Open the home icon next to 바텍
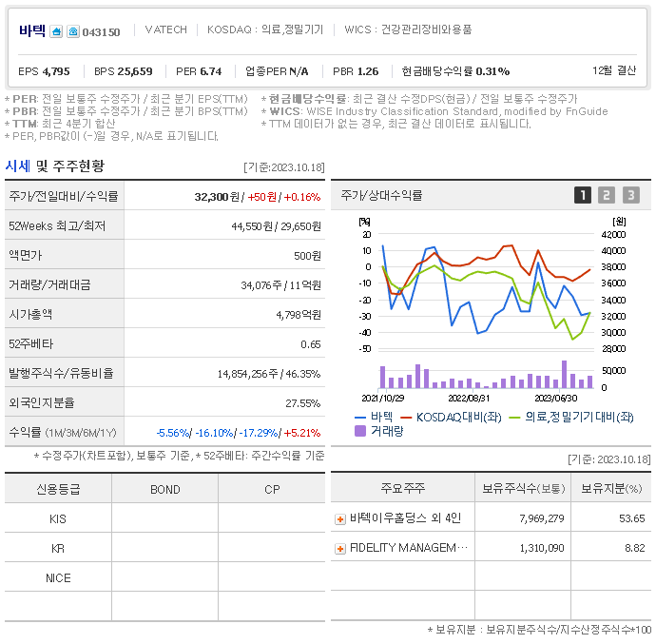656x644 pixels. click(x=56, y=31)
